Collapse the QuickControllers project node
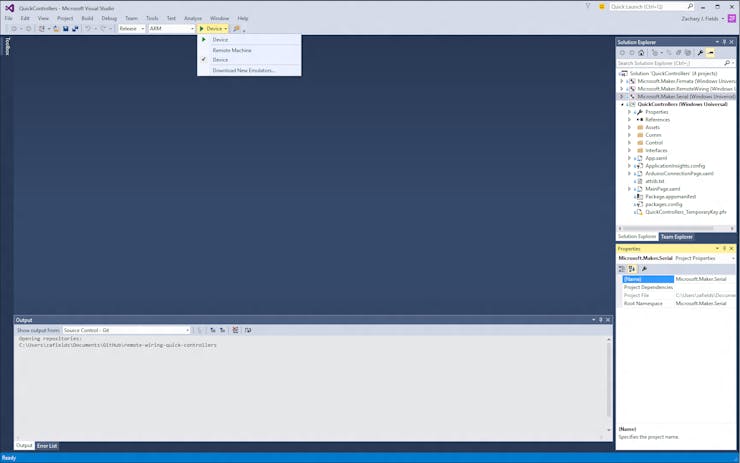 (622, 104)
